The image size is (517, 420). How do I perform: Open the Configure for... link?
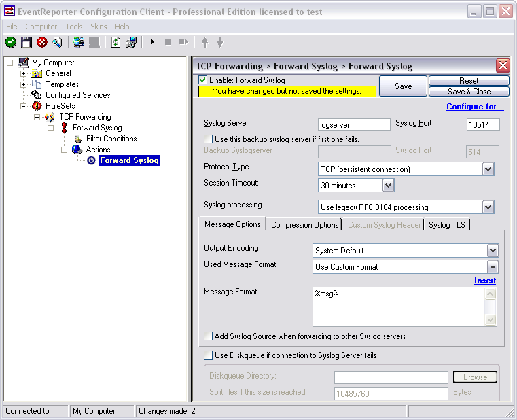(475, 107)
